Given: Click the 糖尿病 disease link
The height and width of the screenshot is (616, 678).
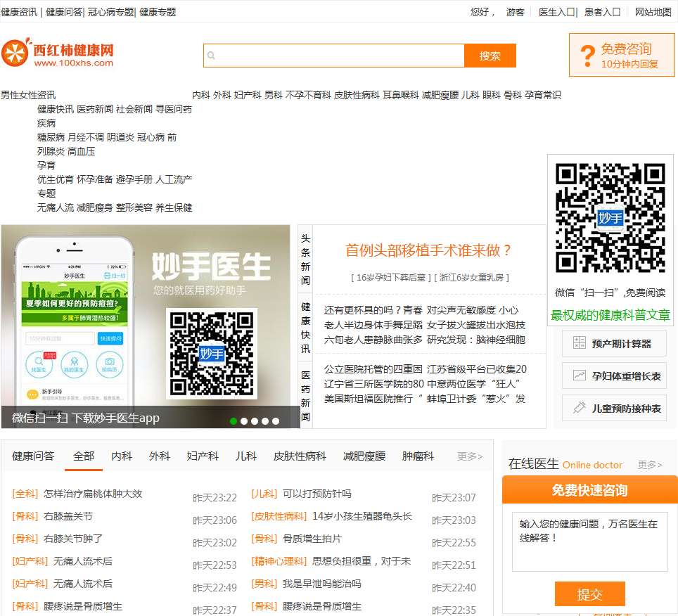Looking at the screenshot, I should click(51, 137).
